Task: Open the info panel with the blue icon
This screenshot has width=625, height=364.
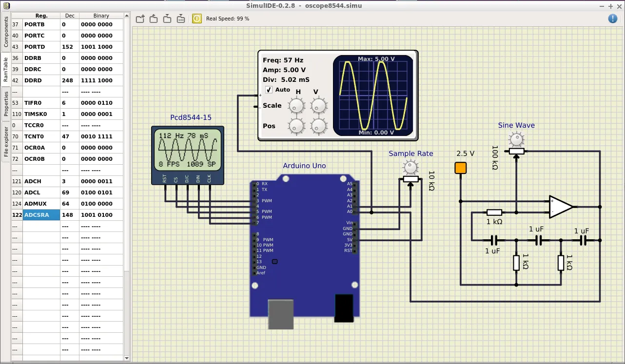Action: point(613,19)
